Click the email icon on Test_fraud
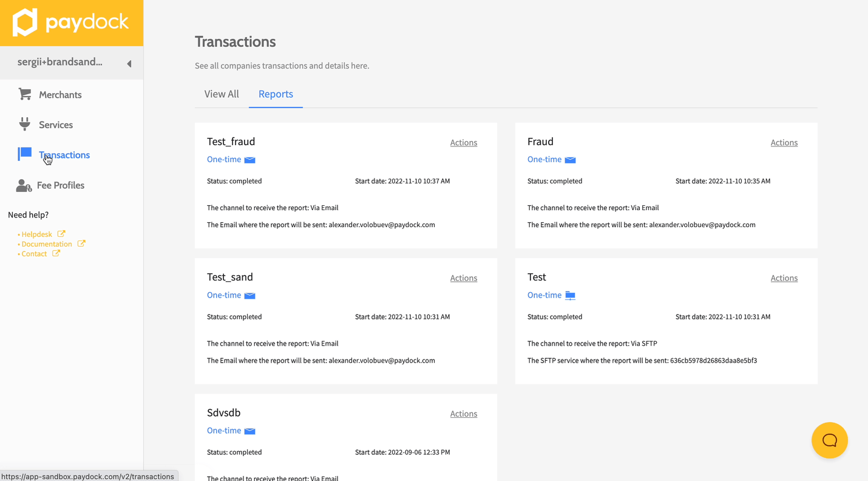The image size is (868, 481). pos(249,160)
